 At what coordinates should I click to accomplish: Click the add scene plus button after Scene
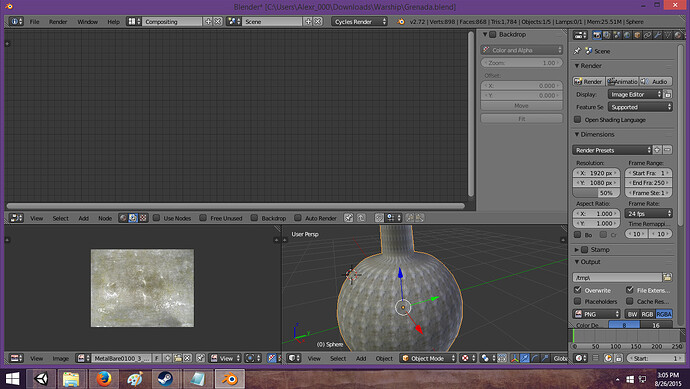(x=308, y=21)
